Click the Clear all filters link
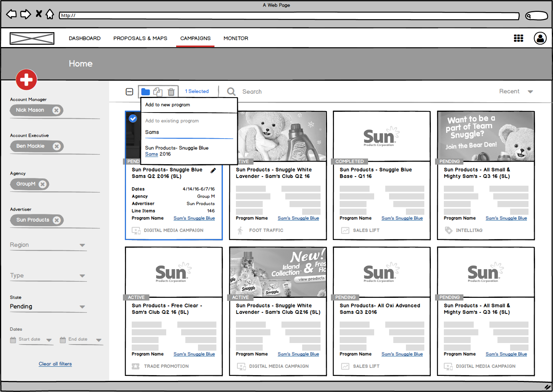 tap(55, 364)
